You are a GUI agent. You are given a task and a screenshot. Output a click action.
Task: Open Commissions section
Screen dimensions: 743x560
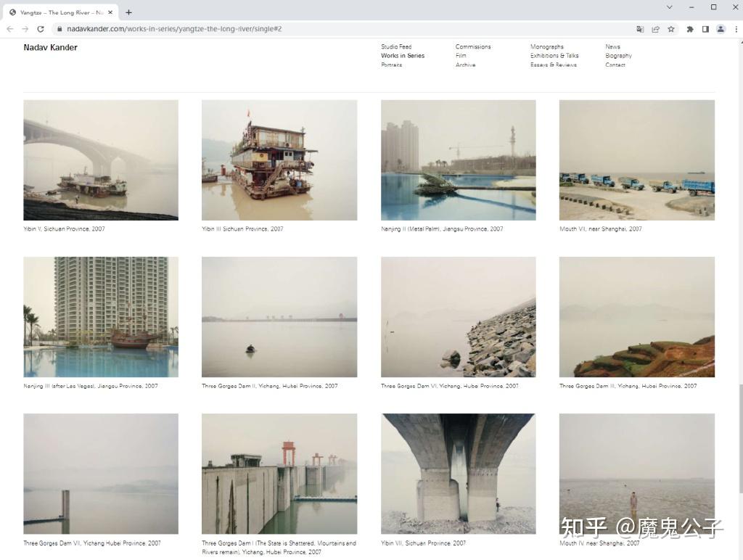pos(473,46)
